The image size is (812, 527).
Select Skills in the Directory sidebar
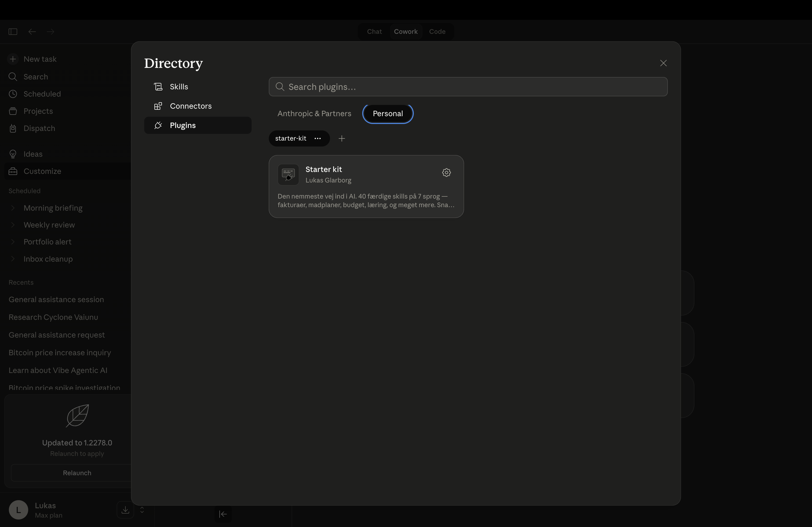(179, 87)
